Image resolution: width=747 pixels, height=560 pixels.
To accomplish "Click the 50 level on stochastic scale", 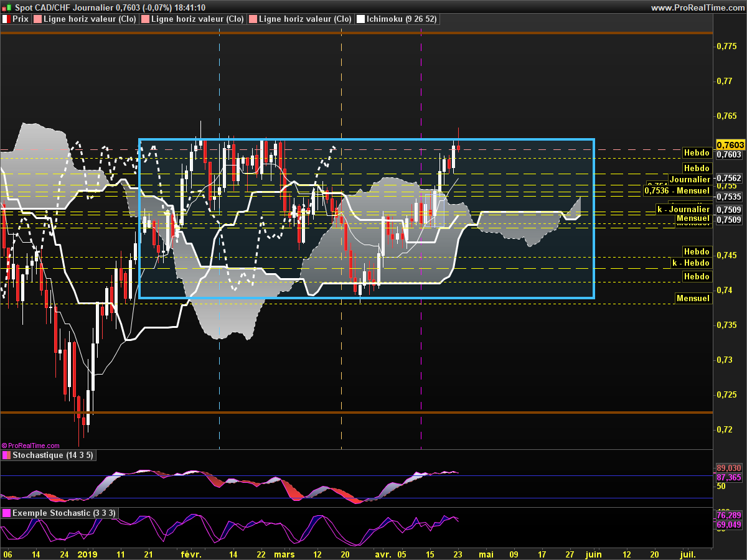I will click(721, 487).
